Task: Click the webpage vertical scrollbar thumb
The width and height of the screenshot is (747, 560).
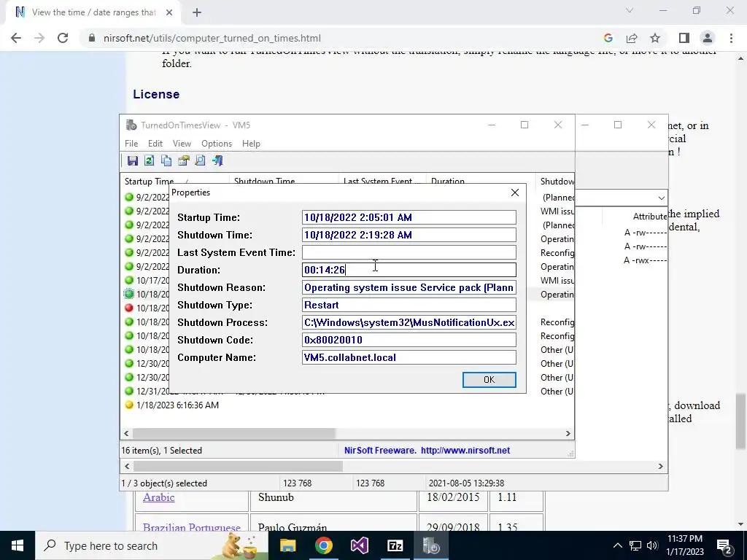Action: (741, 421)
